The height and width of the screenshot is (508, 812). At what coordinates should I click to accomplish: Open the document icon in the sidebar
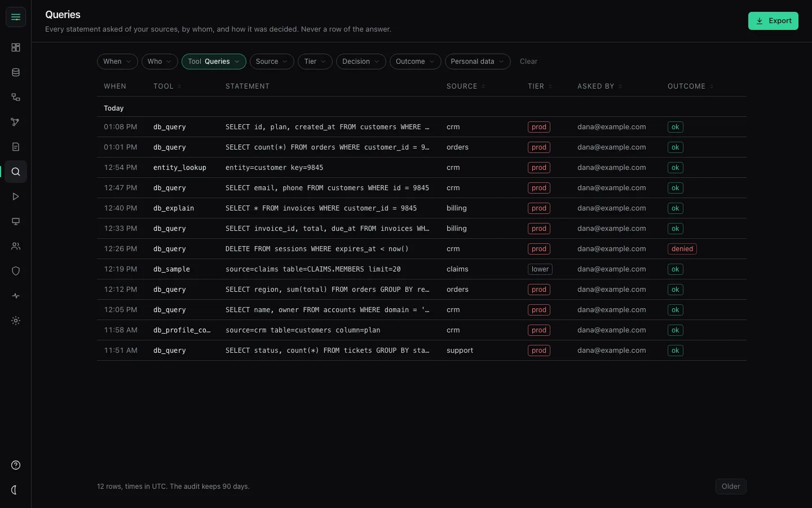pyautogui.click(x=16, y=147)
